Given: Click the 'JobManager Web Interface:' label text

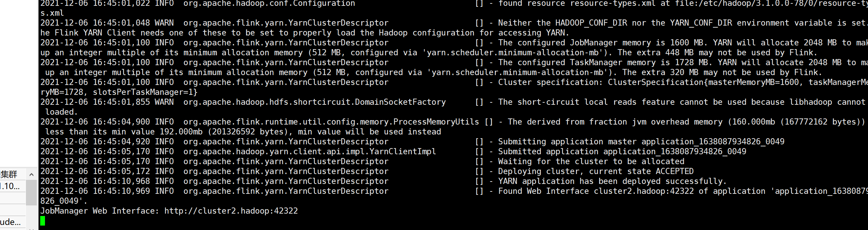Looking at the screenshot, I should tap(100, 211).
